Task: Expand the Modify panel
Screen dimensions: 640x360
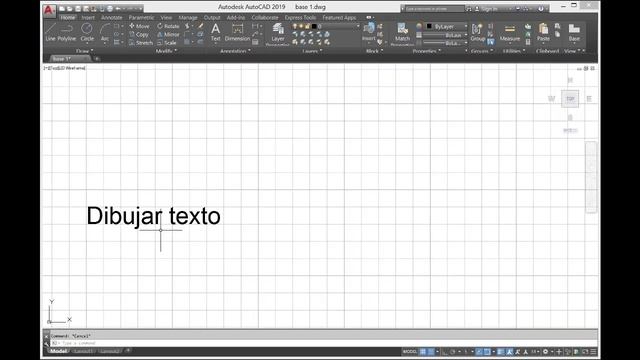Action: click(x=167, y=51)
